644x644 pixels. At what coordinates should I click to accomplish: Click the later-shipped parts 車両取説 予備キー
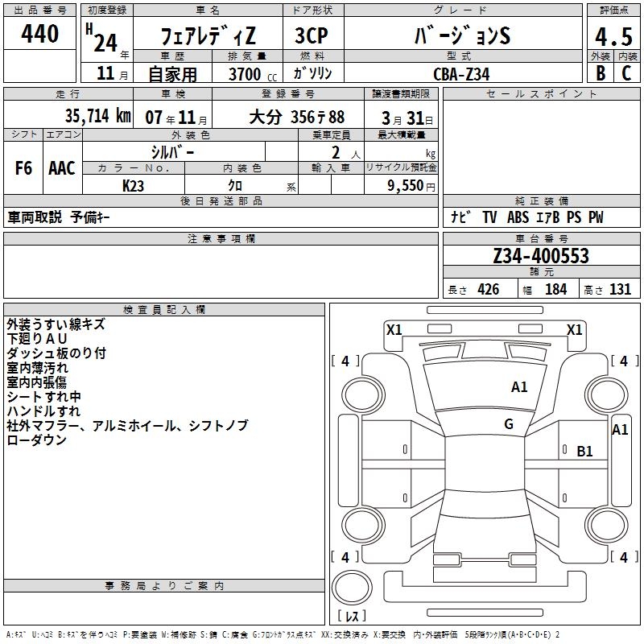click(59, 217)
